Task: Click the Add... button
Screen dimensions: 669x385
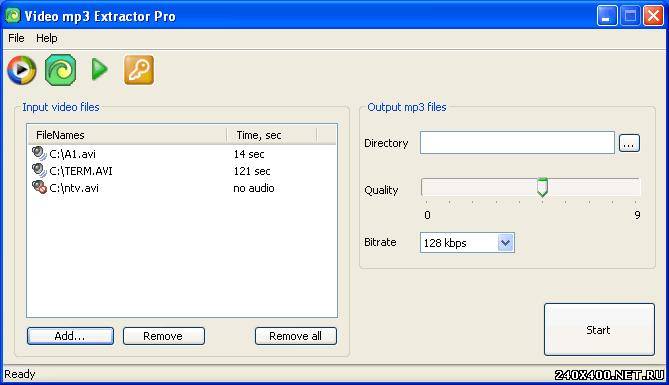Action: (70, 336)
